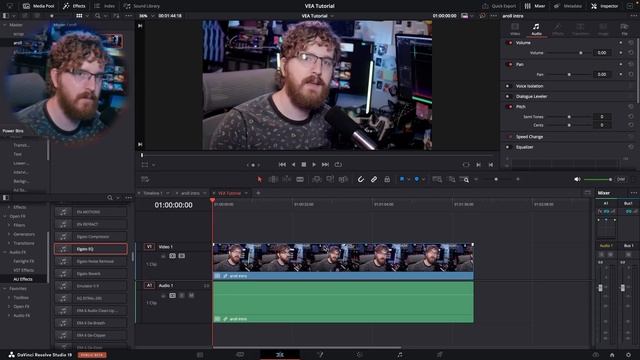Click the video clip thumbnails on V1
The height and width of the screenshot is (360, 640).
coord(343,258)
